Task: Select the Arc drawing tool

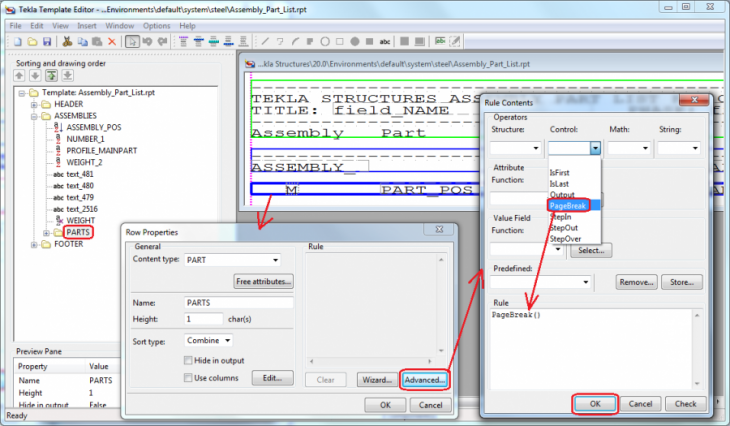Action: [295, 41]
